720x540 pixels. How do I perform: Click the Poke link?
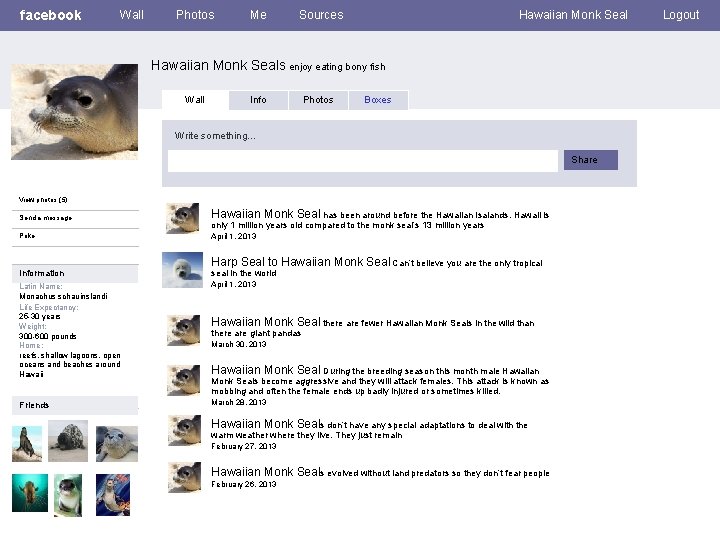click(27, 236)
